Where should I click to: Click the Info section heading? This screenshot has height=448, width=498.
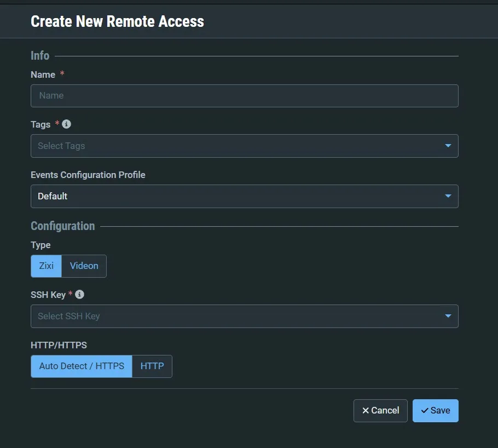point(40,56)
